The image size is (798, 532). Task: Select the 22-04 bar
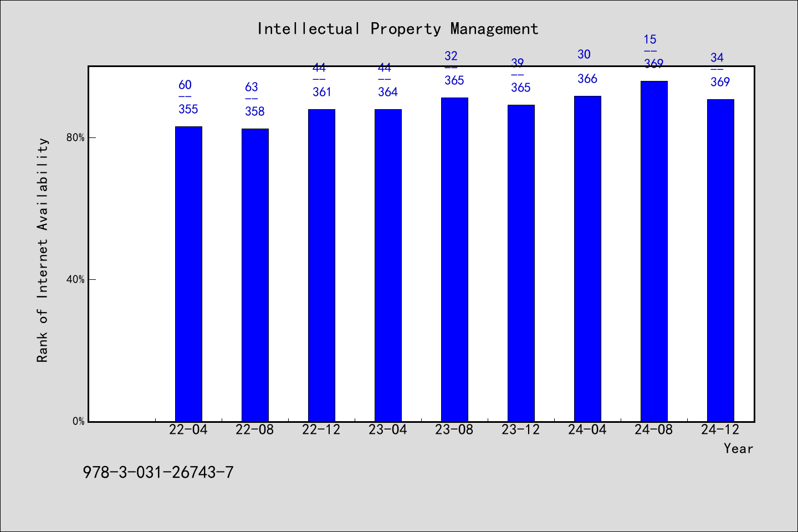[x=188, y=274]
